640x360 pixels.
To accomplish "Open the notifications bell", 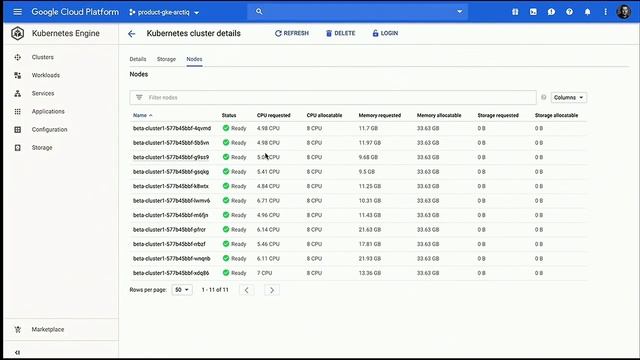I will click(587, 12).
